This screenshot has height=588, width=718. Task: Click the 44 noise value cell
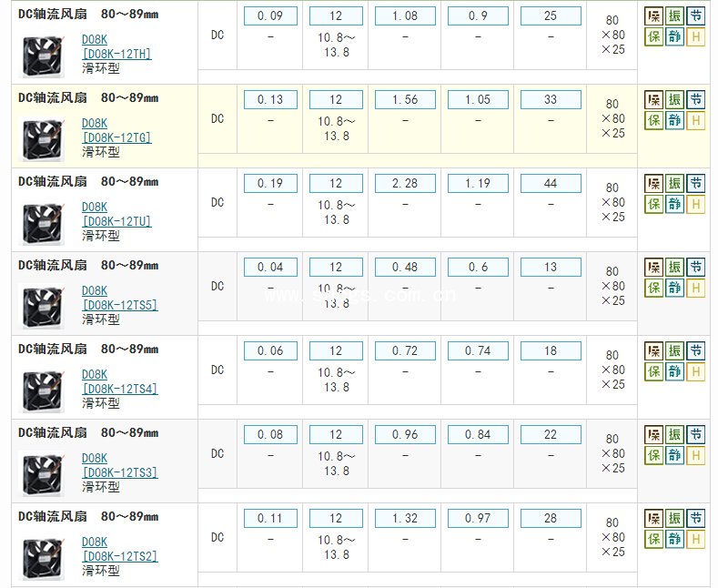point(551,184)
